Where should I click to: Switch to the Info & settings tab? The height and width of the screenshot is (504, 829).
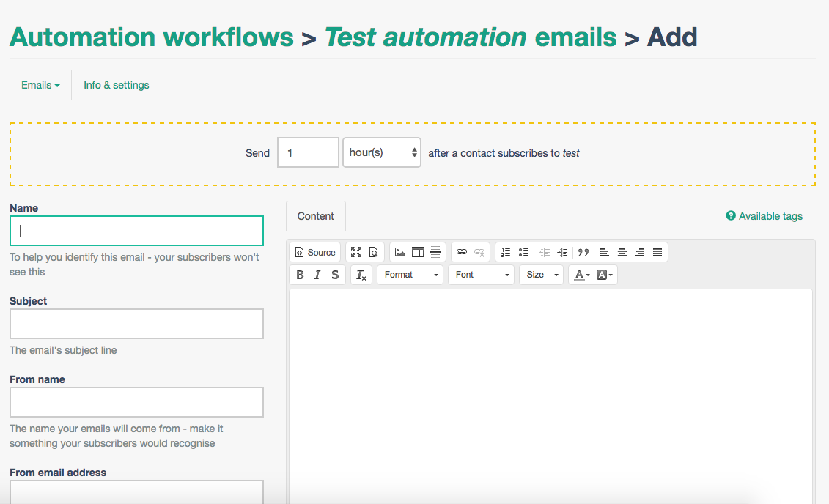116,85
